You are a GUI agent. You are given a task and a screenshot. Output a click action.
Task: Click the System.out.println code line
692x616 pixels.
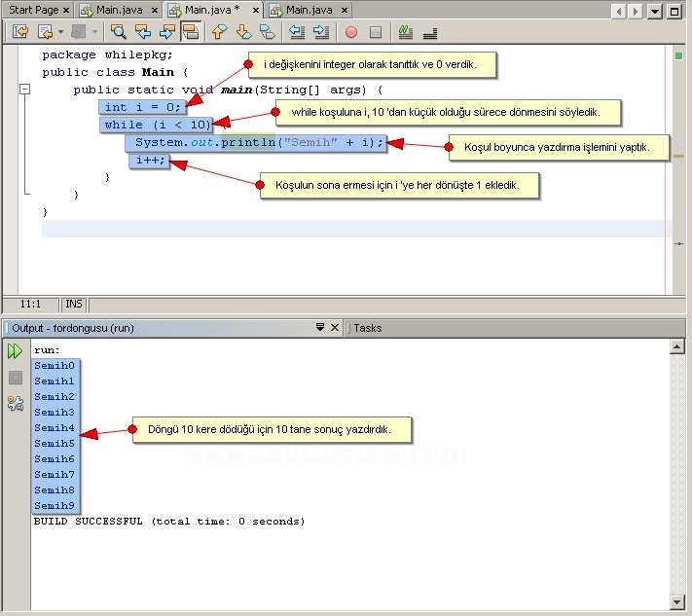256,142
